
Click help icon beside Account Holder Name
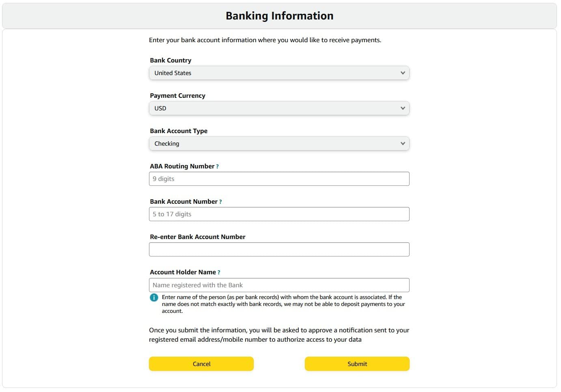click(x=219, y=273)
